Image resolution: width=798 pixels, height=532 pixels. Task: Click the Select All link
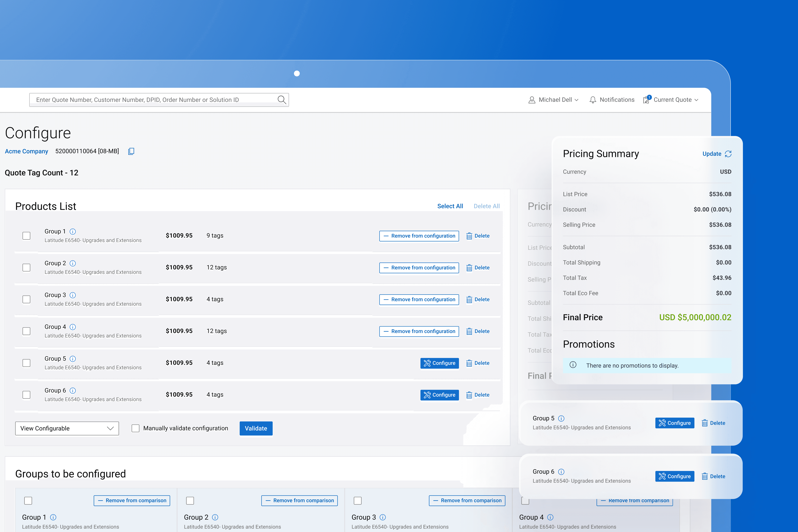pos(450,206)
